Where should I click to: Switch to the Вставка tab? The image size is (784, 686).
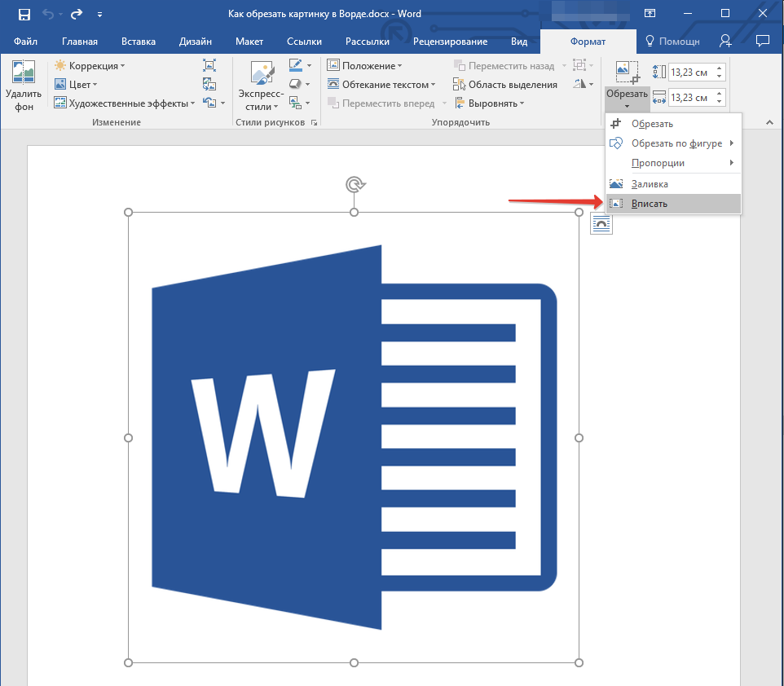[138, 42]
